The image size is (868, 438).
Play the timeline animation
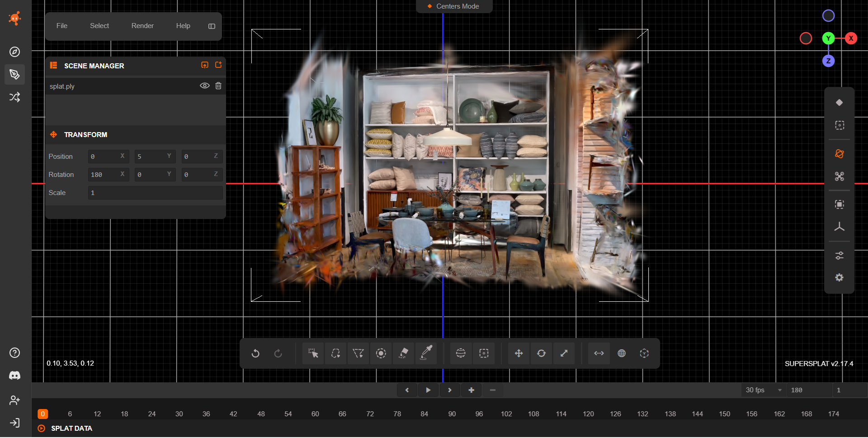click(x=428, y=390)
